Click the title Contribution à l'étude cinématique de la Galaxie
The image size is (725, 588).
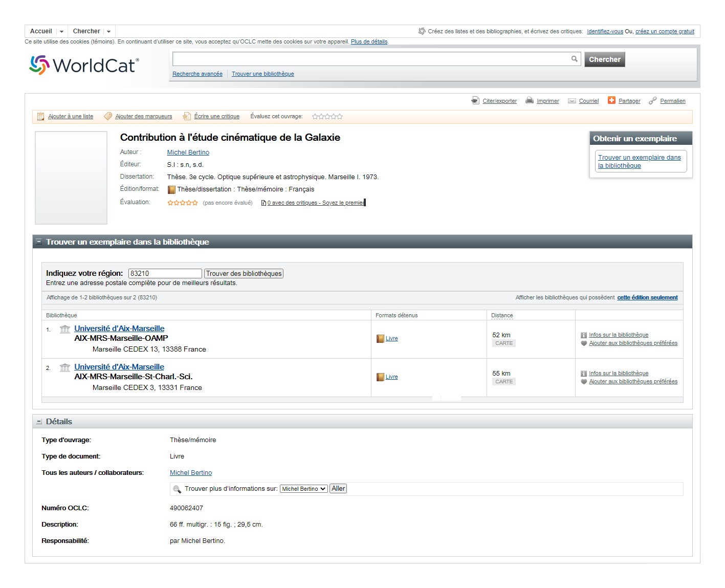[230, 137]
